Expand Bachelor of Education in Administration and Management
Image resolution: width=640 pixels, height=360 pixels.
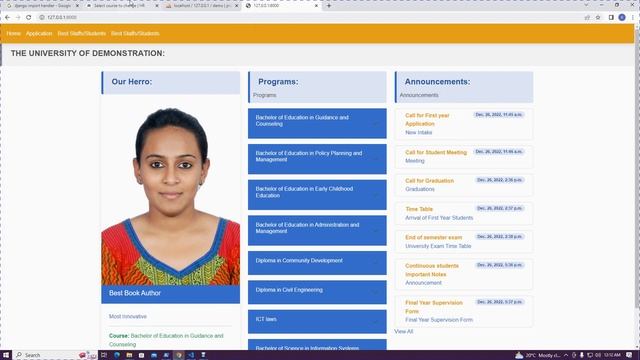[x=317, y=231]
